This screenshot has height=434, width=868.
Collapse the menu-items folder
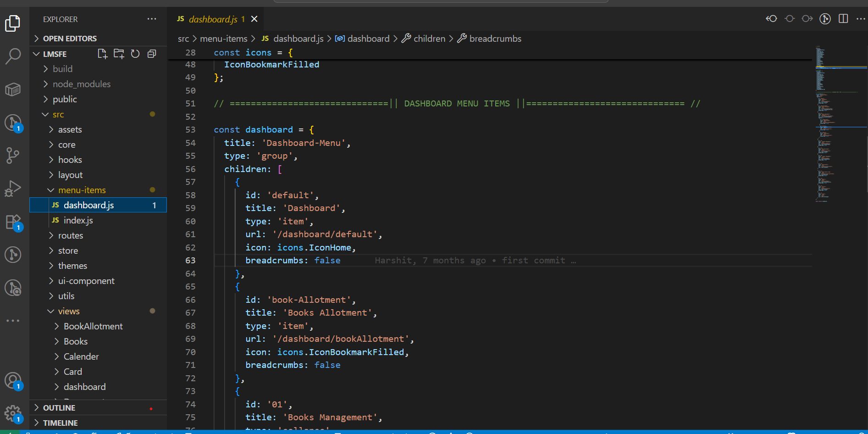coord(82,190)
